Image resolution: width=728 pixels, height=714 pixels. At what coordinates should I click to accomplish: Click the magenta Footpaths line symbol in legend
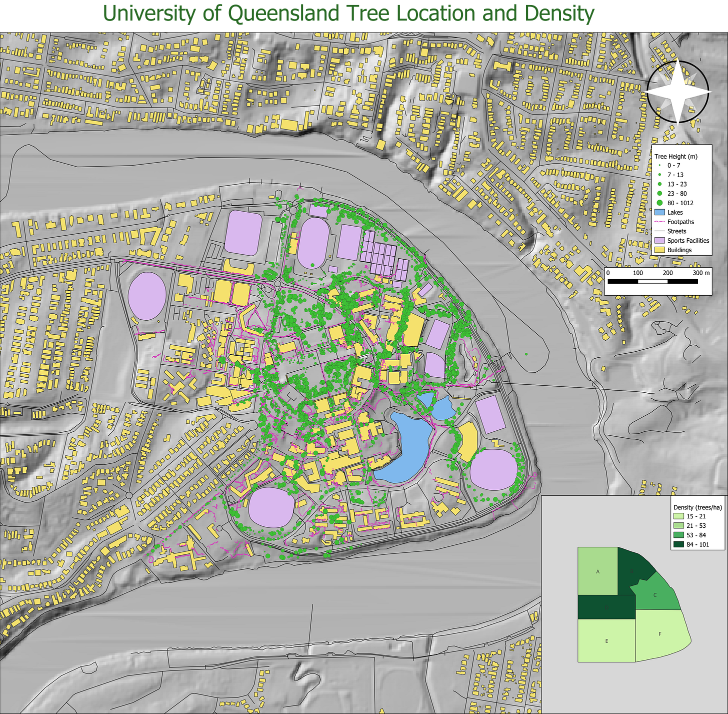point(659,222)
